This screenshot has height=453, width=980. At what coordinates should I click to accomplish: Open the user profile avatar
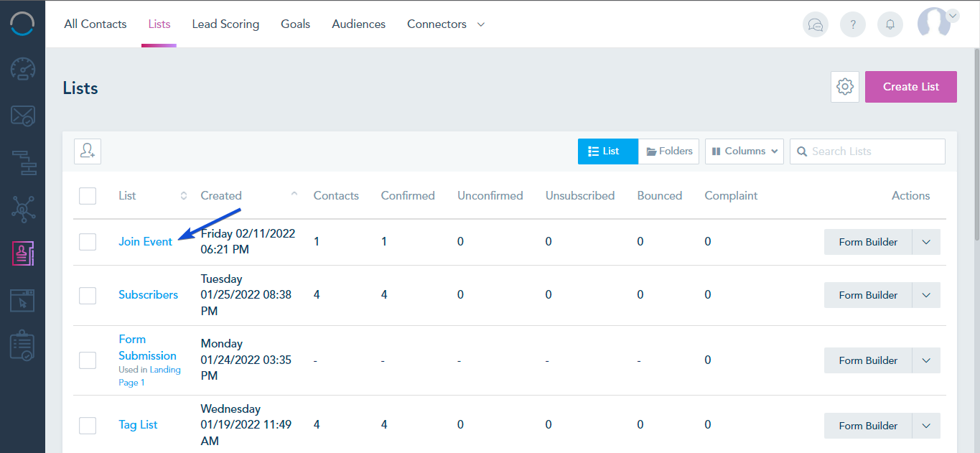(934, 23)
